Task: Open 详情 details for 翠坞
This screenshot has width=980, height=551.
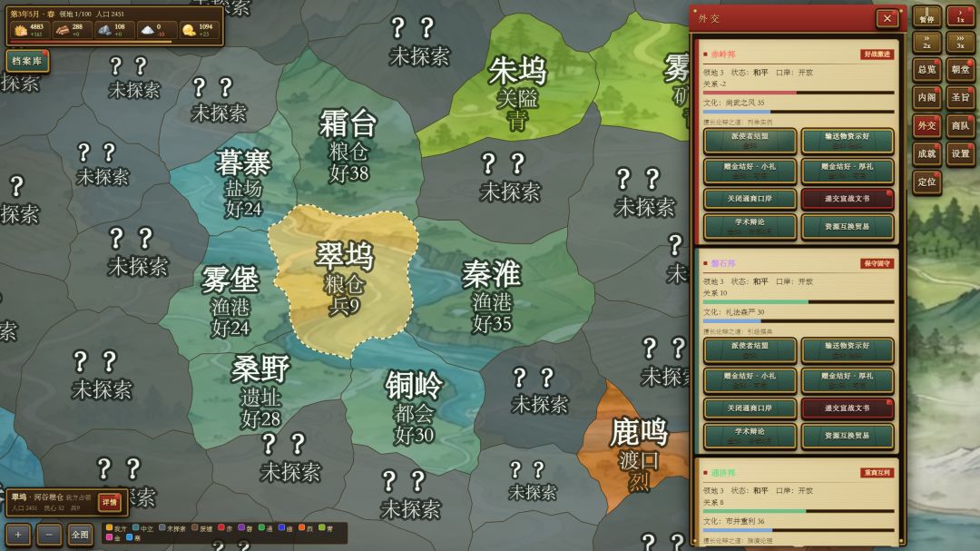Action: coord(110,502)
